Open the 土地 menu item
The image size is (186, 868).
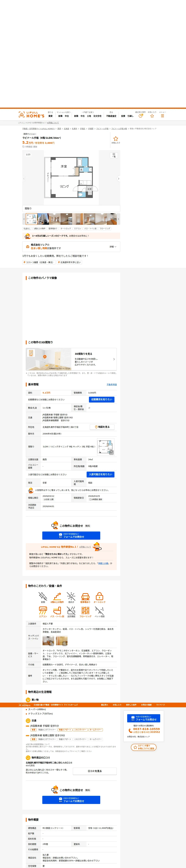89,116
